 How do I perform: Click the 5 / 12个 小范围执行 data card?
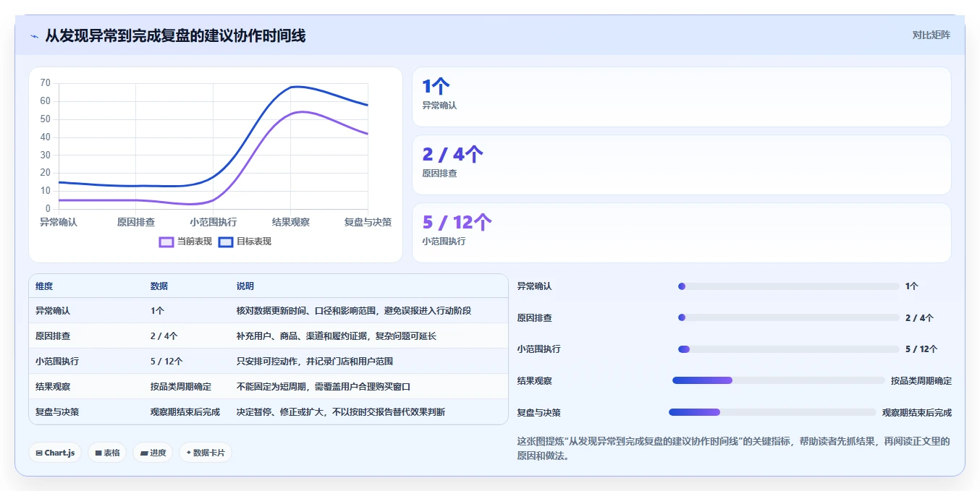coord(681,233)
